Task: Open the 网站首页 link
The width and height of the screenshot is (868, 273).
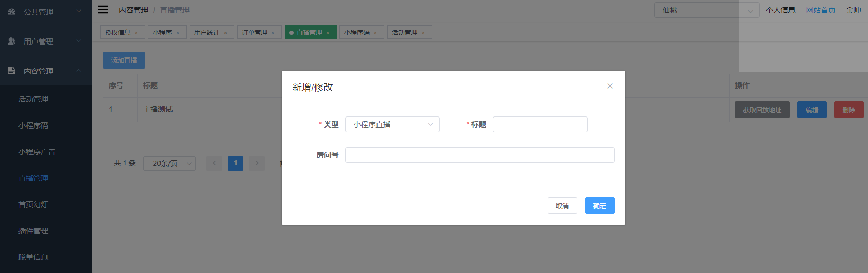Action: click(820, 10)
